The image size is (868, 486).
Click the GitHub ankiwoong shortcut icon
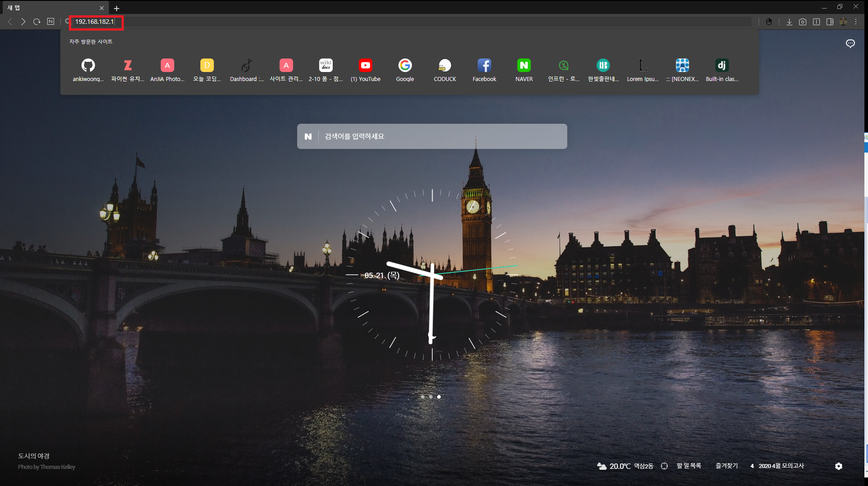(x=88, y=66)
